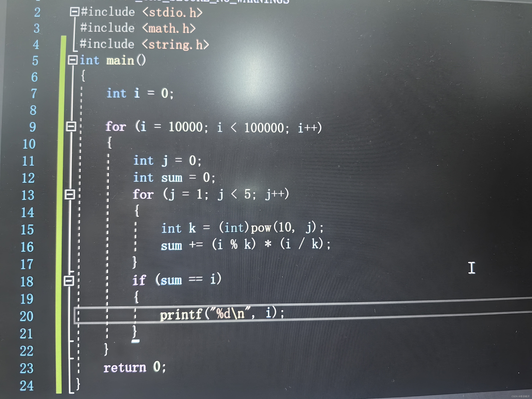
Task: Click line number 2 in the gutter
Action: [x=37, y=12]
